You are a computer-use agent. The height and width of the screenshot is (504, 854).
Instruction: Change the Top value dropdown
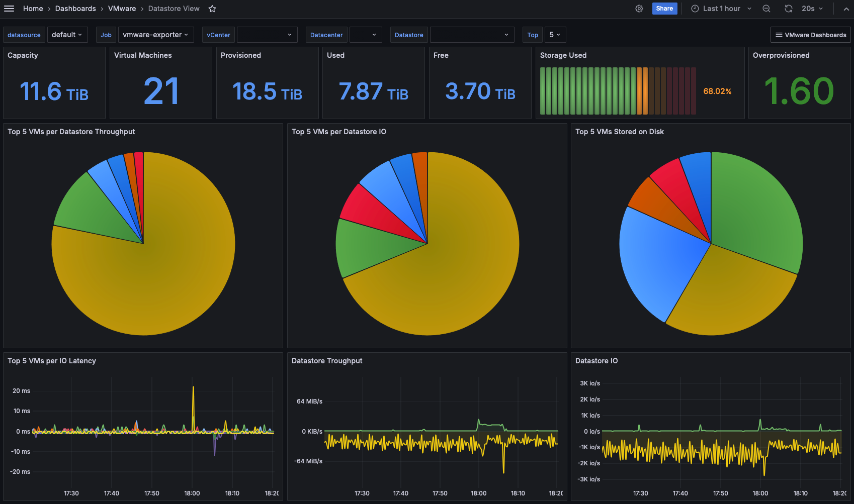[555, 35]
